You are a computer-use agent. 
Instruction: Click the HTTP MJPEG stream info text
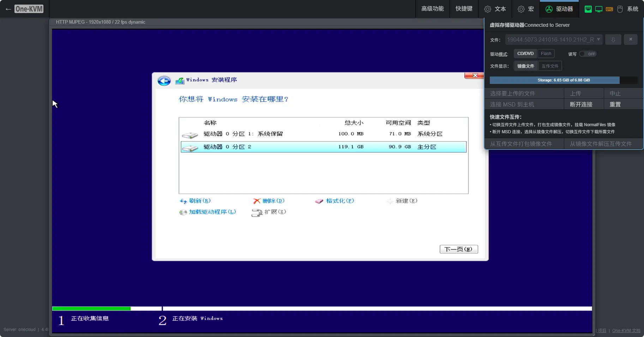click(101, 22)
